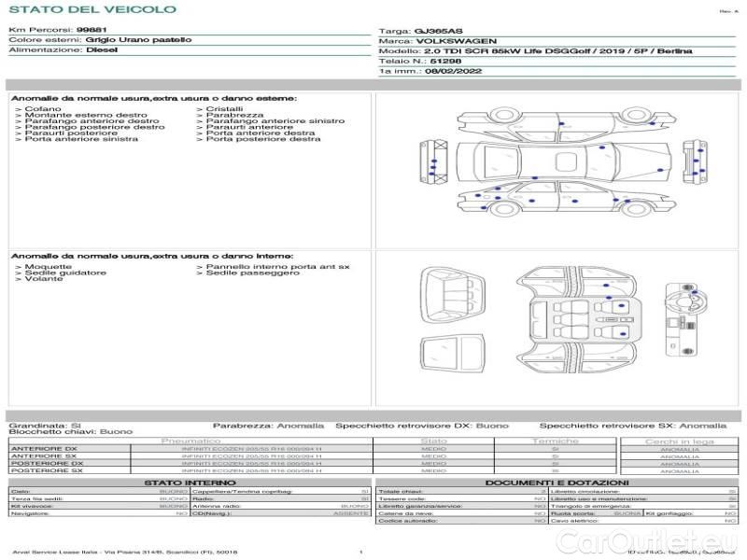Click the steering wheel dashboard diagram
This screenshot has width=747, height=560.
[686, 319]
